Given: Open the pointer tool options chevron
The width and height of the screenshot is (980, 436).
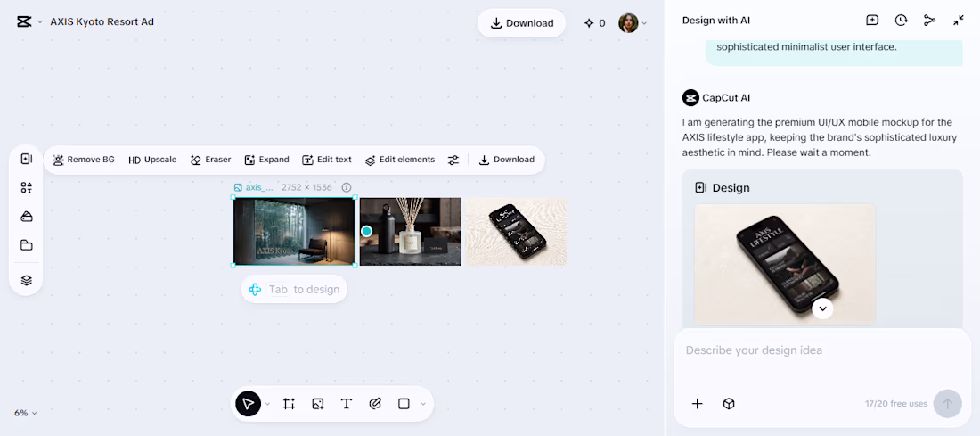Looking at the screenshot, I should click(267, 404).
